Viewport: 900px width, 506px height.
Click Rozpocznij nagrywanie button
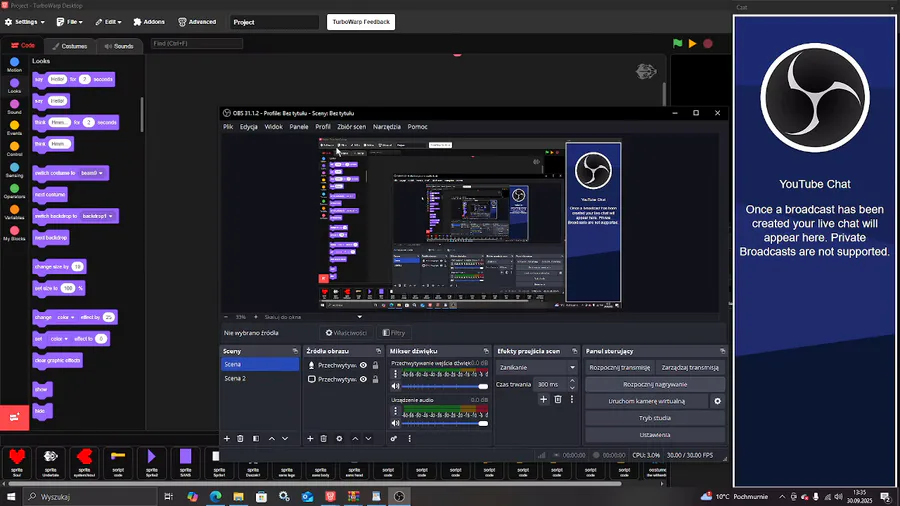coord(655,384)
